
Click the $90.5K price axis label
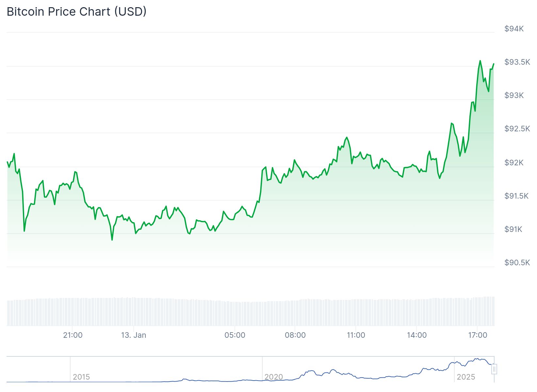tap(517, 263)
